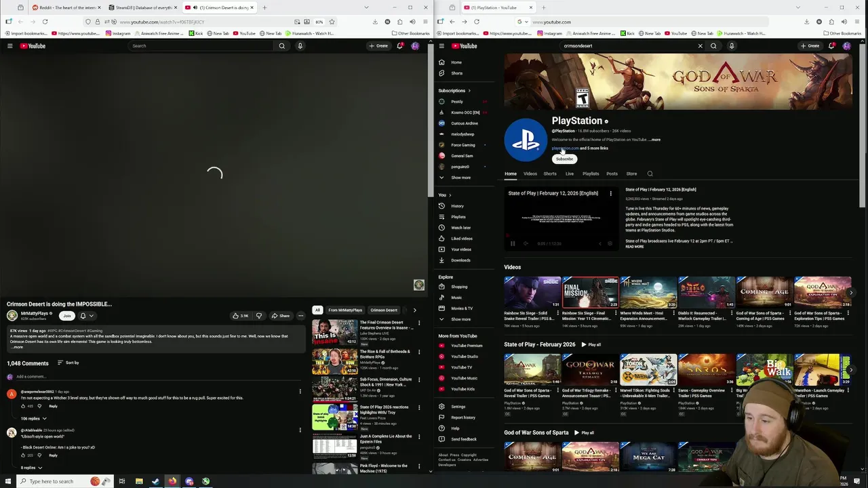Click the search magnifier in PlayStation window
The width and height of the screenshot is (868, 488).
point(713,46)
